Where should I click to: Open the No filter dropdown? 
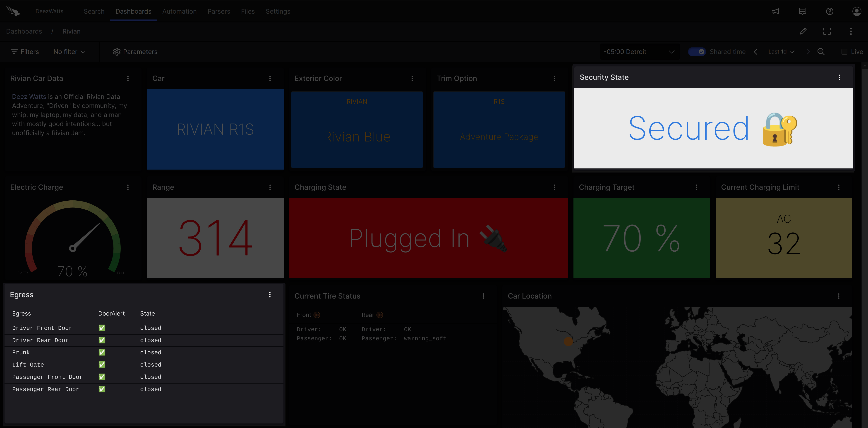[69, 52]
